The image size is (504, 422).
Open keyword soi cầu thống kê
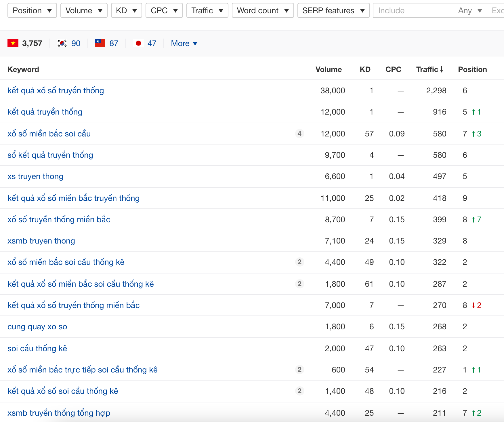click(x=37, y=348)
